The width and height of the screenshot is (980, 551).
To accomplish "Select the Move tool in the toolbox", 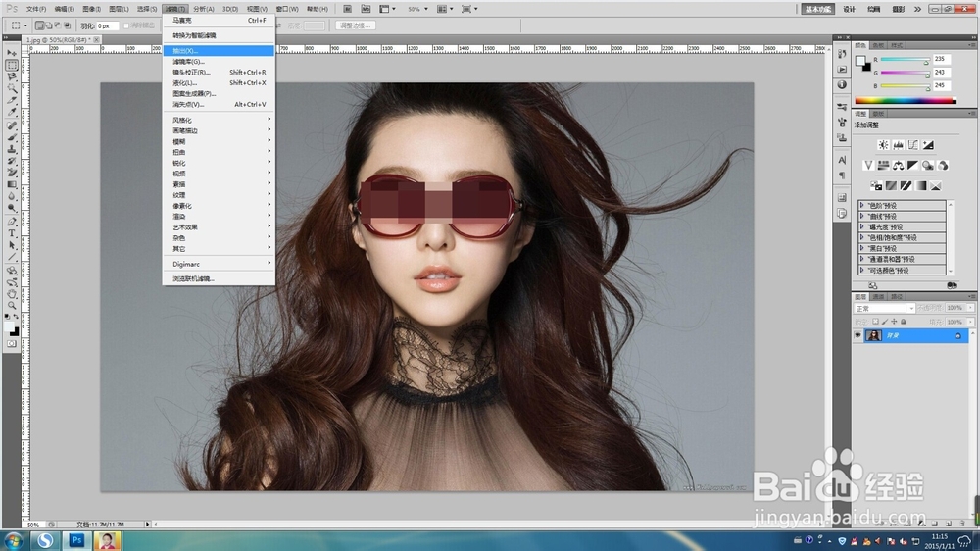I will [12, 53].
